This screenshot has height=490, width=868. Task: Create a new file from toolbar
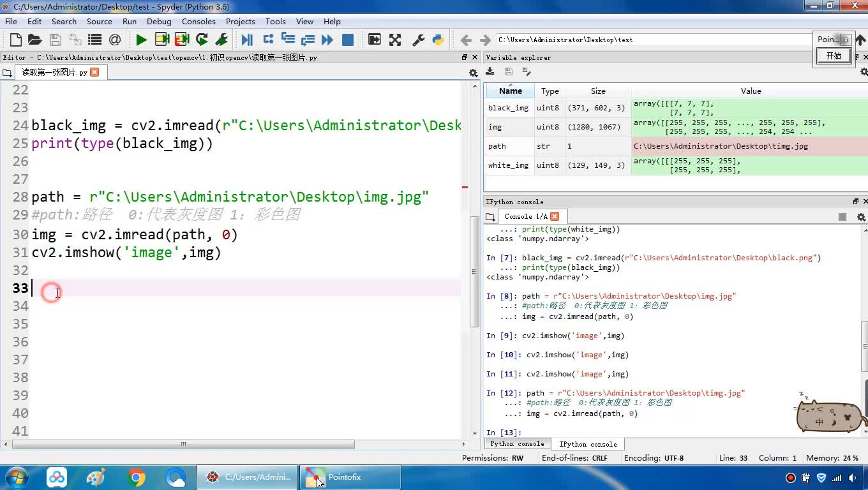coord(16,40)
